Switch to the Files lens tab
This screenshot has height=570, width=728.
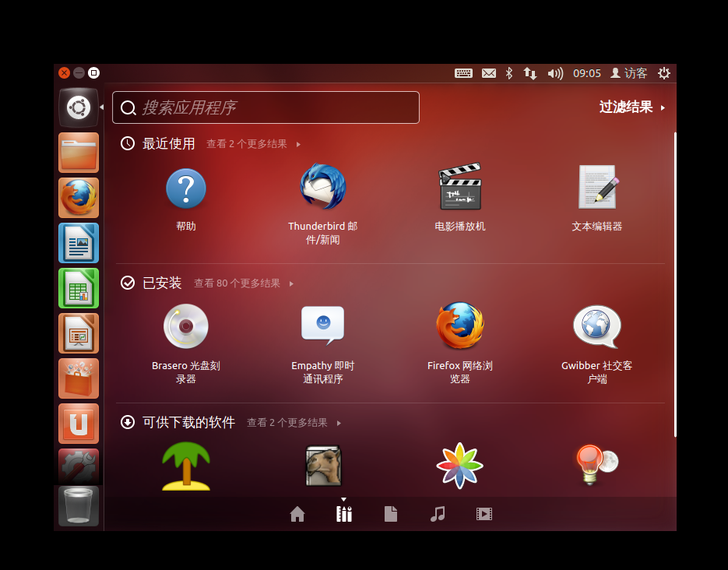point(391,514)
